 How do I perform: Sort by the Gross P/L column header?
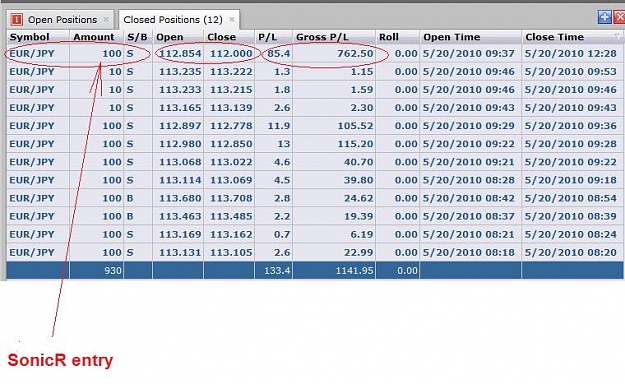(322, 37)
